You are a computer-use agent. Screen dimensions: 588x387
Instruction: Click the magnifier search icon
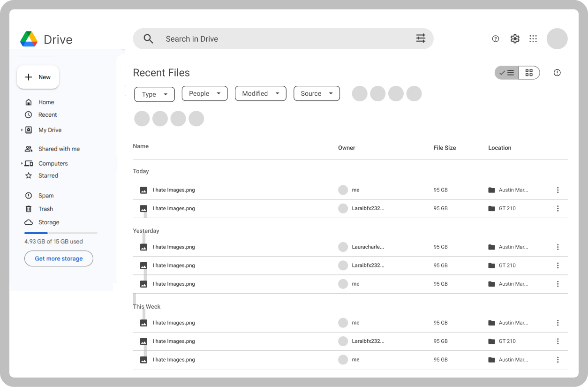(148, 39)
